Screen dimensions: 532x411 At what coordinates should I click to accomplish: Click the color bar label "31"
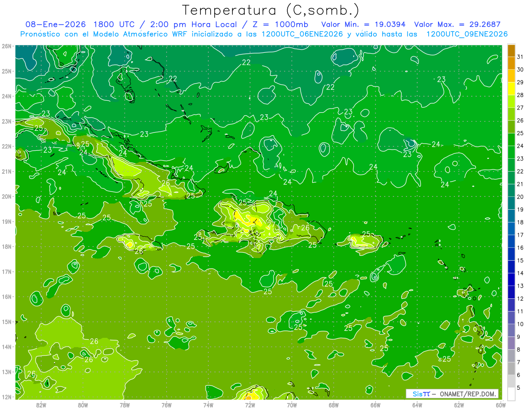click(520, 57)
